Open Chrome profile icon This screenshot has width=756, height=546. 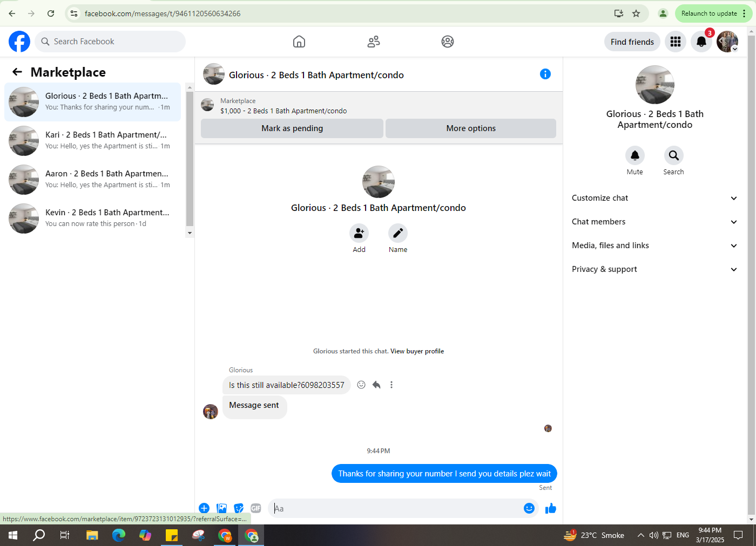tap(663, 13)
